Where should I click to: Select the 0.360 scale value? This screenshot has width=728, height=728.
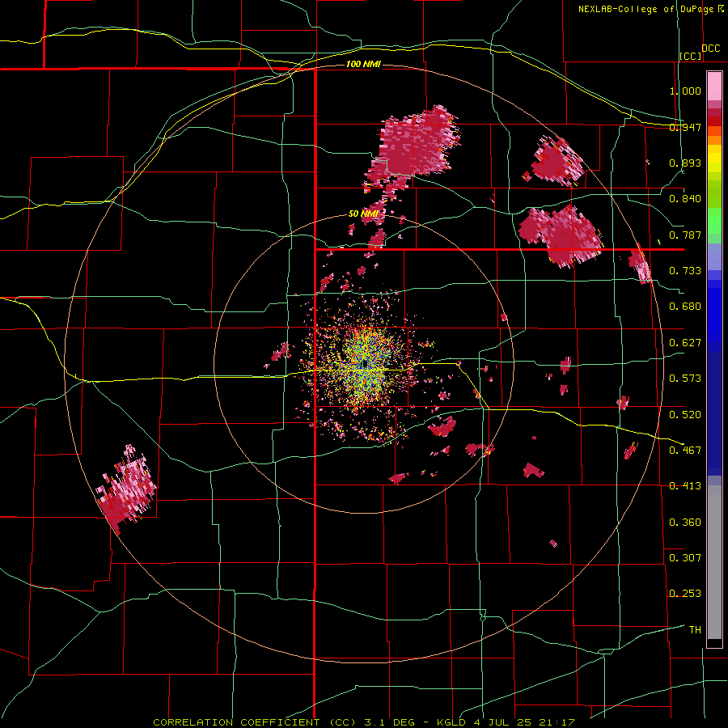[x=685, y=523]
